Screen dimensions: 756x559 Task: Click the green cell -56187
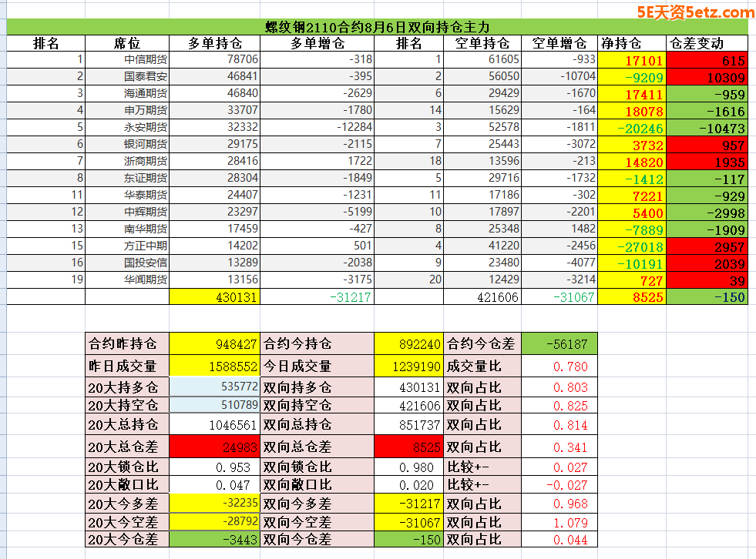click(x=559, y=343)
